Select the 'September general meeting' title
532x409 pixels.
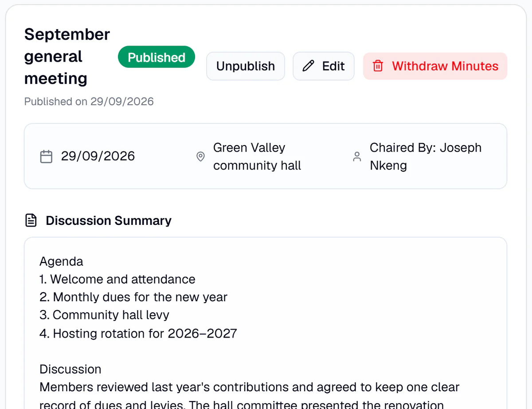[x=67, y=56]
